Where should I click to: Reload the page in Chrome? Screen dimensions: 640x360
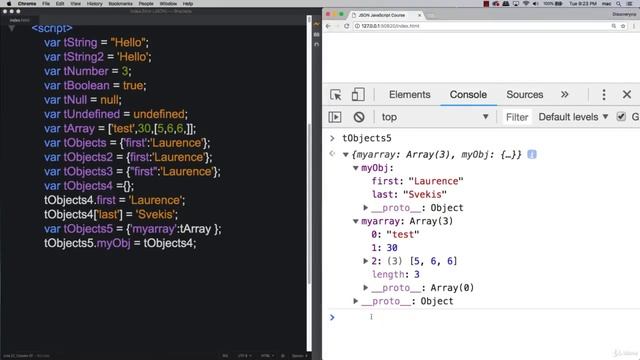[x=347, y=26]
